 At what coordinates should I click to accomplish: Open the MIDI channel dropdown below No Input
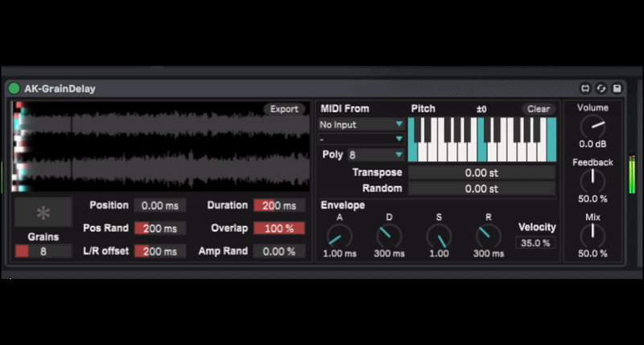coord(361,139)
